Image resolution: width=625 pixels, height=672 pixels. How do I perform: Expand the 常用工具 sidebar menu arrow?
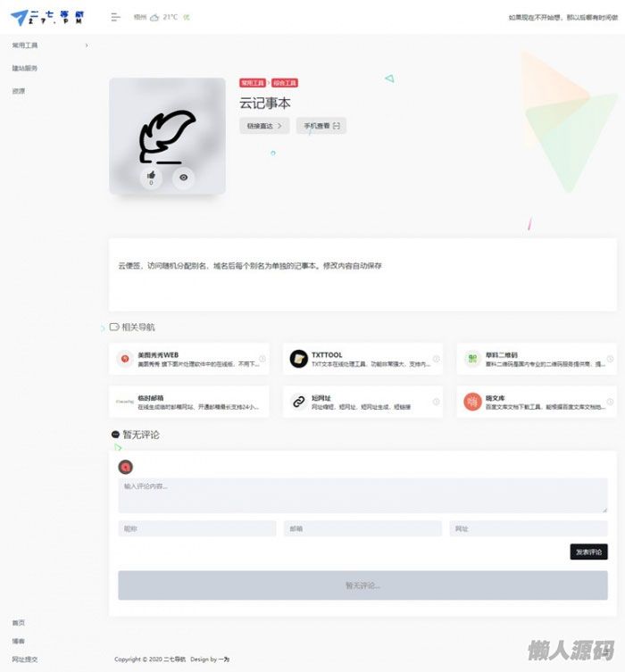tap(87, 46)
